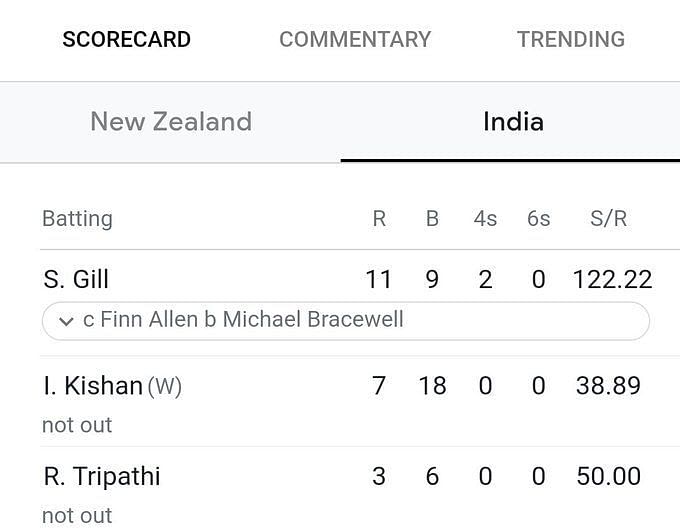Click the 6s column header
The image size is (680, 530).
point(539,219)
